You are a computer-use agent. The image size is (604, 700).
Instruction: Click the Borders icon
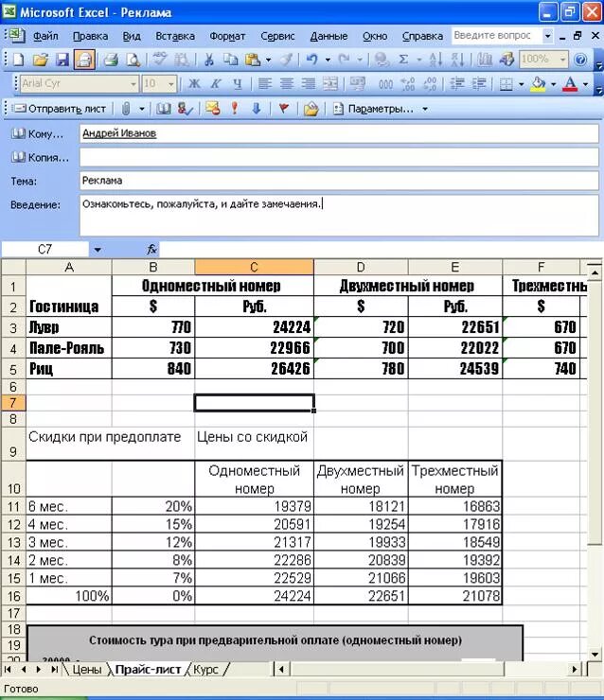(506, 84)
